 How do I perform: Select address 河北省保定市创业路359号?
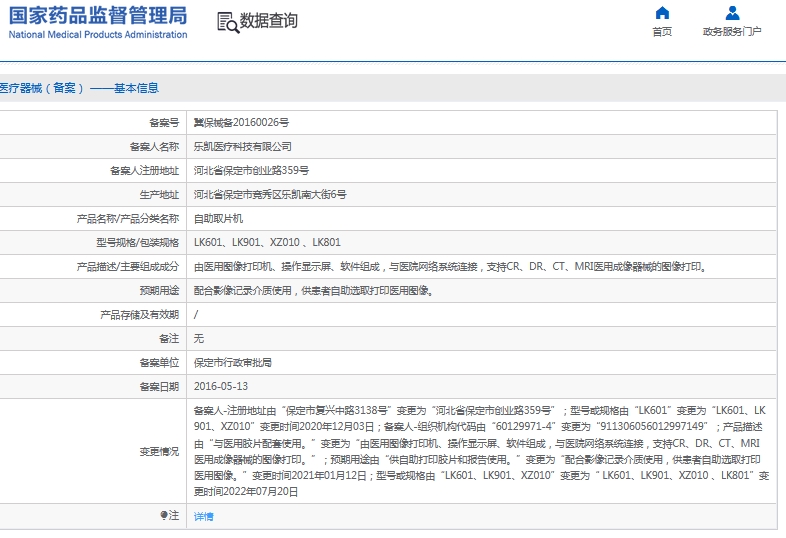(251, 170)
